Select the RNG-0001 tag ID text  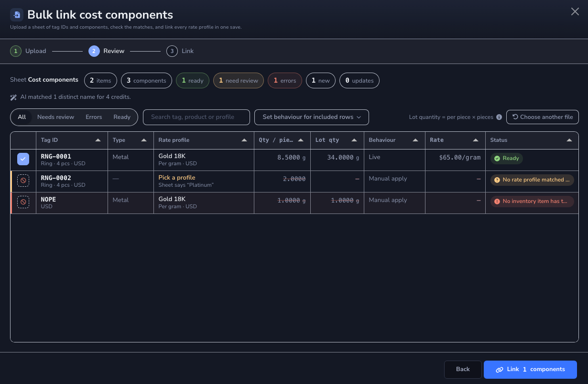tap(56, 156)
